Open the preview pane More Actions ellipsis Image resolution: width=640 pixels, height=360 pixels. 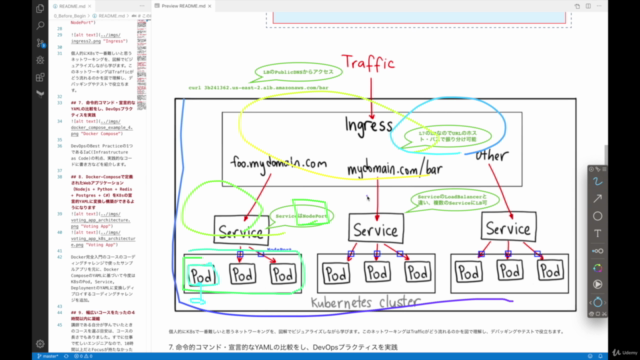[599, 6]
